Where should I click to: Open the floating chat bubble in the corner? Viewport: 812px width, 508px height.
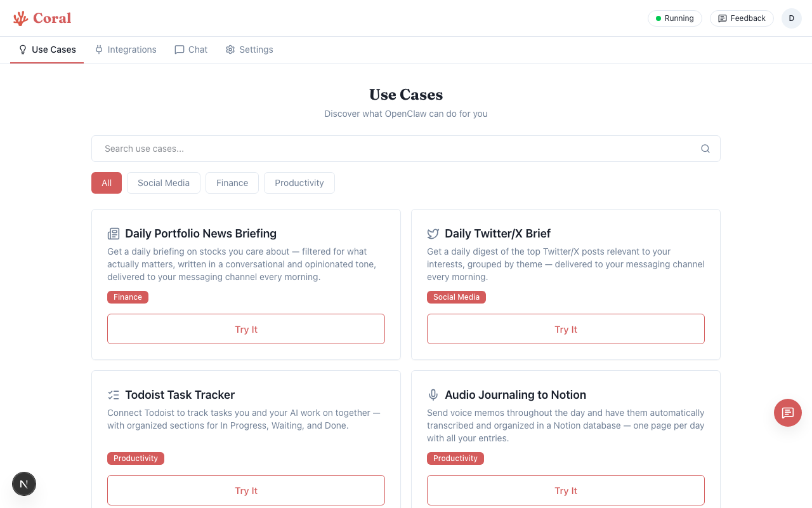pyautogui.click(x=788, y=413)
